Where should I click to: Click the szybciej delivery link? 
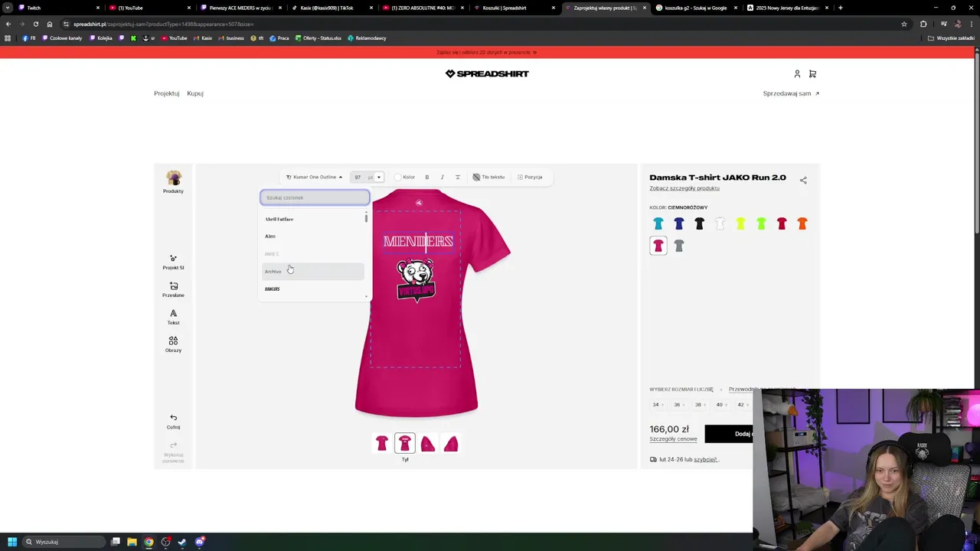tap(705, 460)
